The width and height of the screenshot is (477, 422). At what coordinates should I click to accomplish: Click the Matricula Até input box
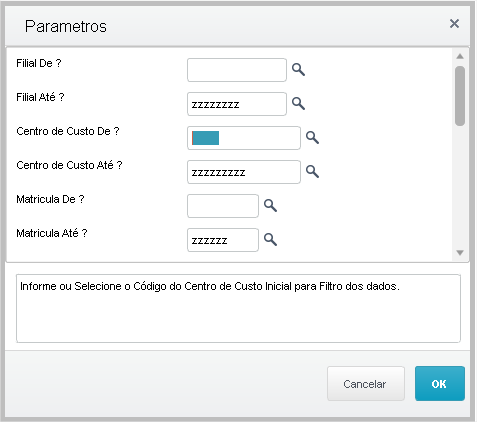[223, 240]
